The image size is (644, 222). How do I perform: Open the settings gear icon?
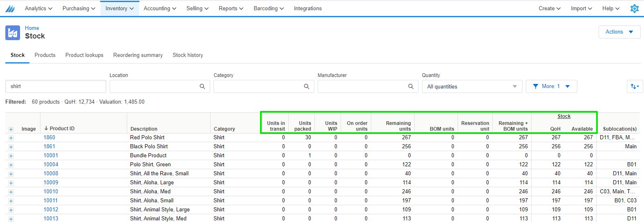click(x=634, y=8)
